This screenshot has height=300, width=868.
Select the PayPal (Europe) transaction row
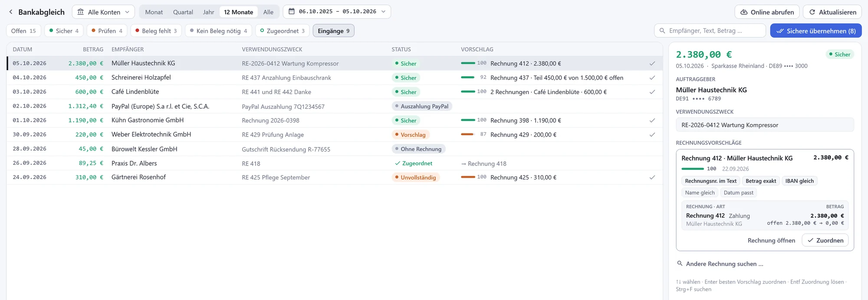coord(334,106)
